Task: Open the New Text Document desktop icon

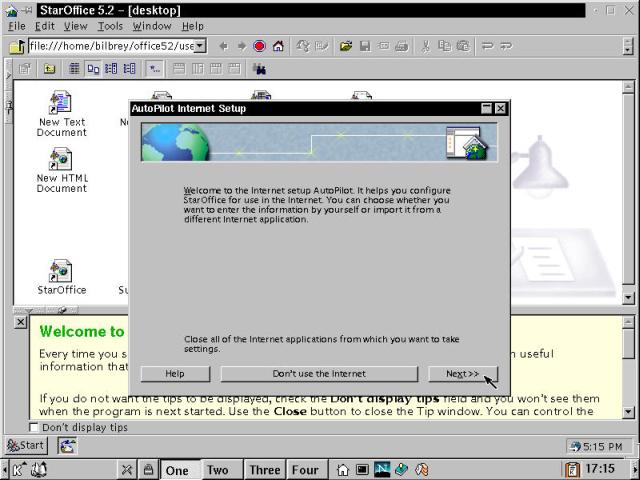Action: tap(61, 103)
